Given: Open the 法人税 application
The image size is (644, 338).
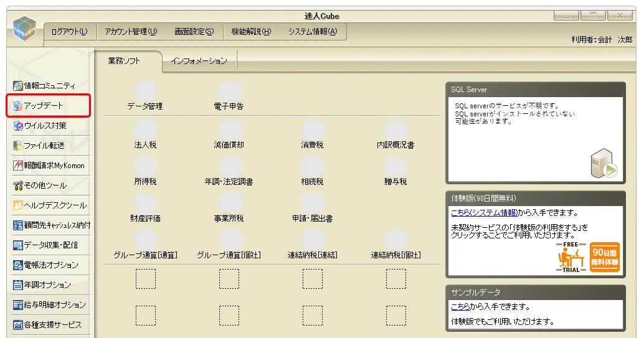Looking at the screenshot, I should 145,135.
